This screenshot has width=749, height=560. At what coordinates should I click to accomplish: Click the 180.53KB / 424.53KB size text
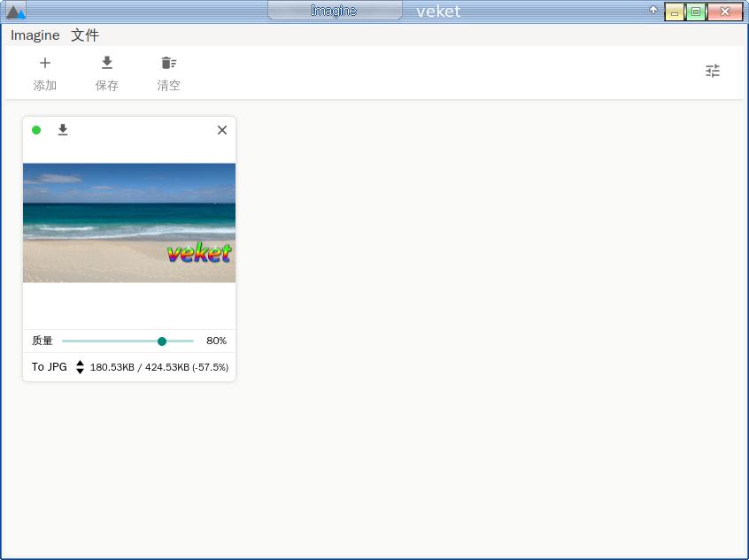click(x=159, y=367)
